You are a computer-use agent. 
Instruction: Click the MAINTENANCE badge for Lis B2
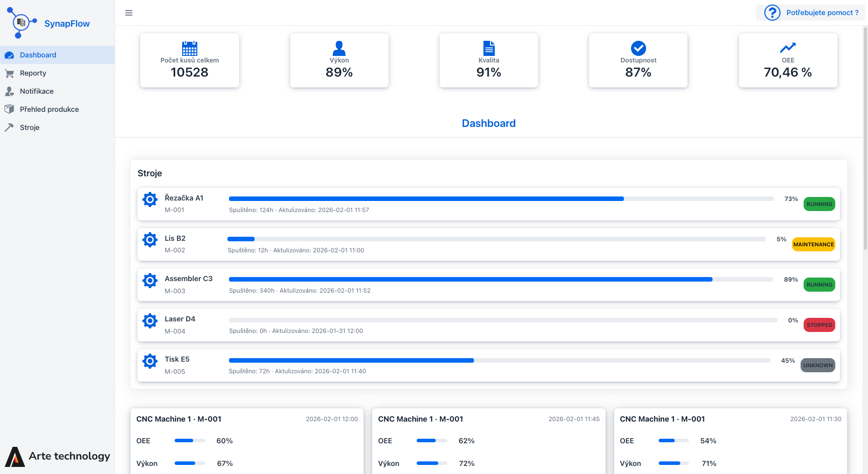tap(813, 244)
